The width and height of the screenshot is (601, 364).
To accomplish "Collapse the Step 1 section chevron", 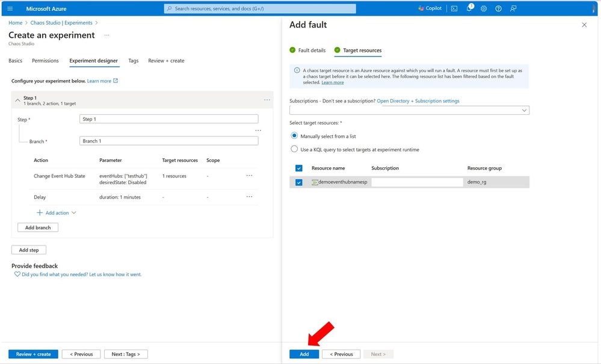I will [17, 100].
